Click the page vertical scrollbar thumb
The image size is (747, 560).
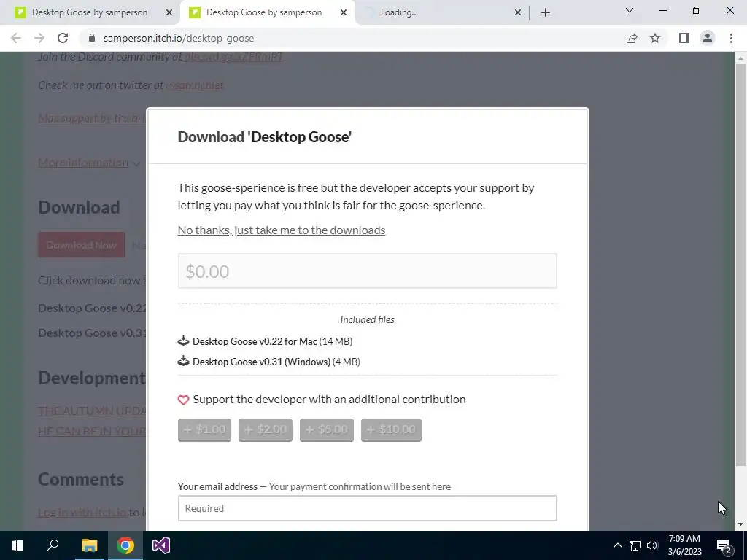[x=740, y=264]
